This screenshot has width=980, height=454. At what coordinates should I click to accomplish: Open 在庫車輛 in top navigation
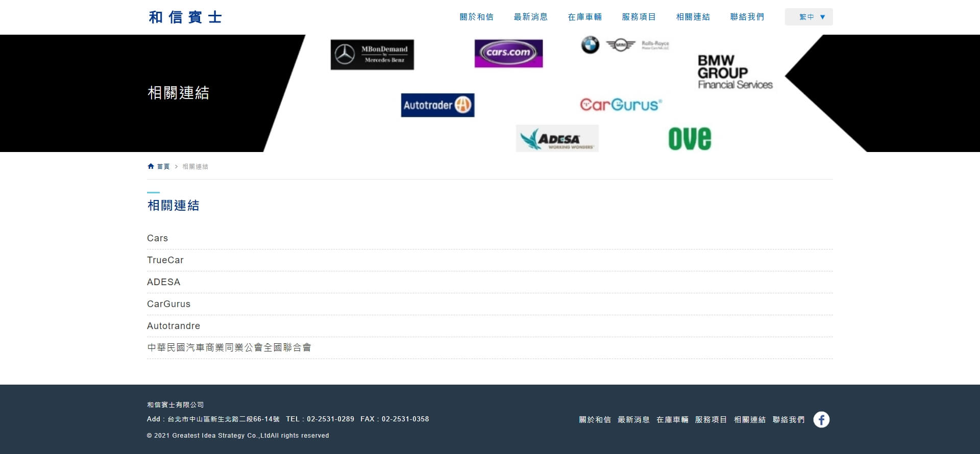point(584,17)
